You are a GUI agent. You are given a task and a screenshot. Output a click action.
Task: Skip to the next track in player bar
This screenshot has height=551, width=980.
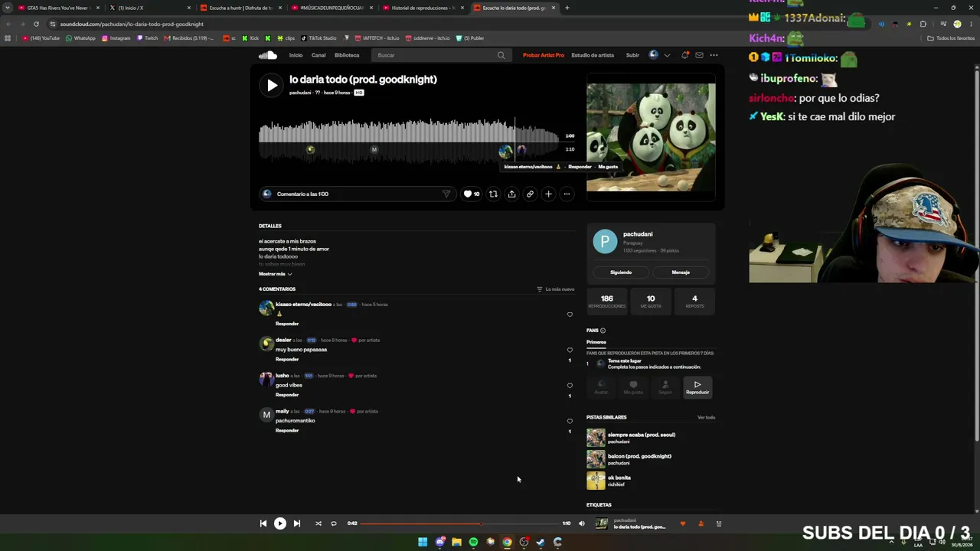[297, 523]
